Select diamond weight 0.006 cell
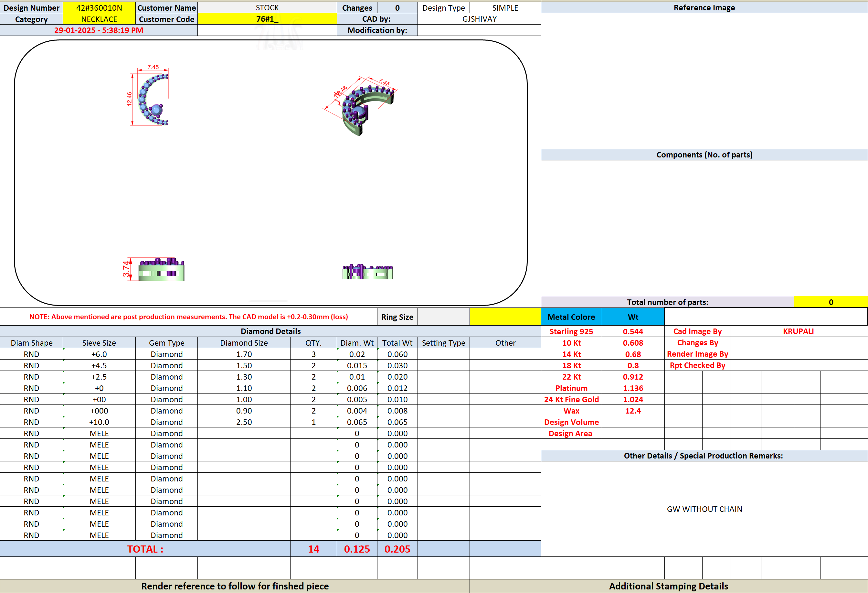The height and width of the screenshot is (593, 868). 357,388
